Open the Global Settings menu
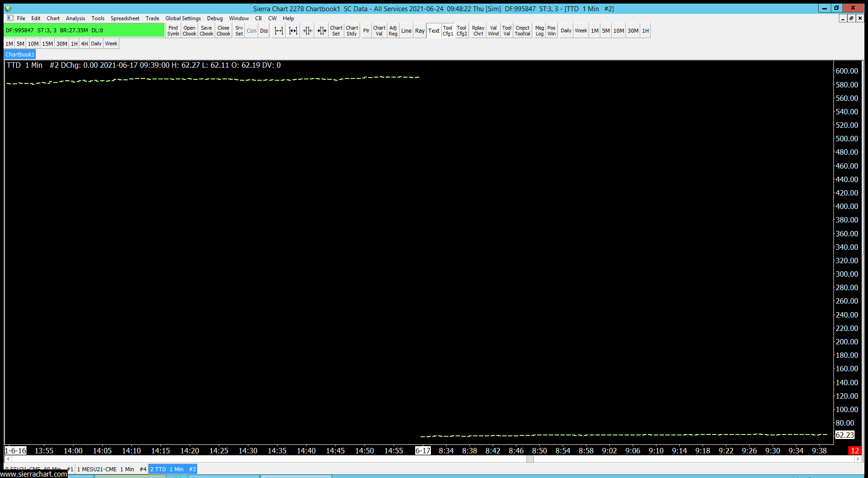This screenshot has width=868, height=478. (183, 18)
